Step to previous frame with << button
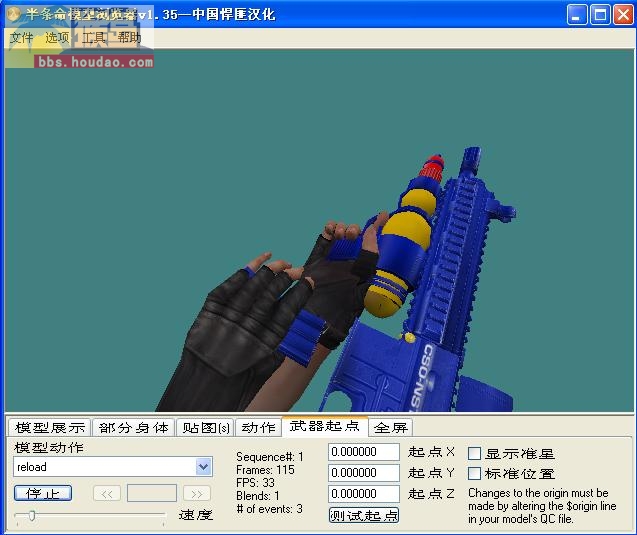The height and width of the screenshot is (535, 637). click(107, 494)
